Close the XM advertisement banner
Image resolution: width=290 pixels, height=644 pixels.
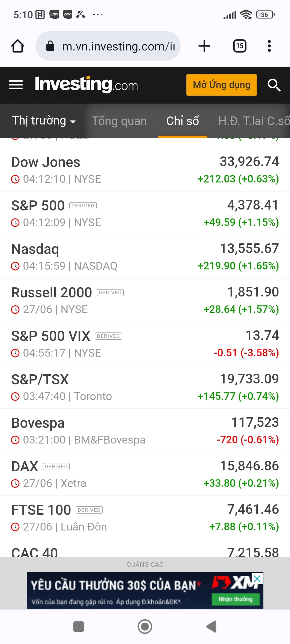[x=257, y=579]
